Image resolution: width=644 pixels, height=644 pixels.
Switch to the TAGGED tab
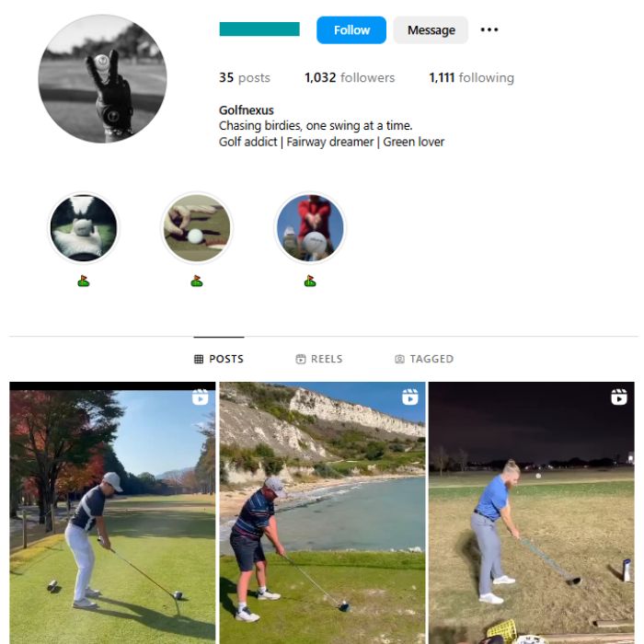(424, 359)
